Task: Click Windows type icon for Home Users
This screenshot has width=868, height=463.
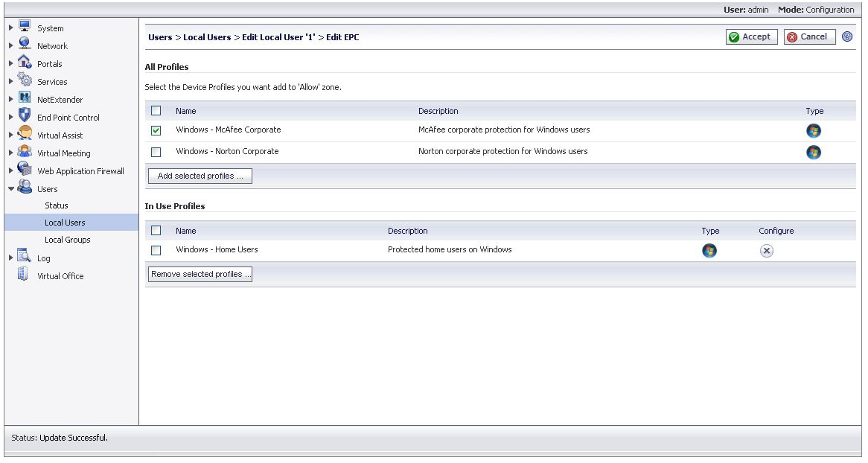Action: click(x=709, y=251)
